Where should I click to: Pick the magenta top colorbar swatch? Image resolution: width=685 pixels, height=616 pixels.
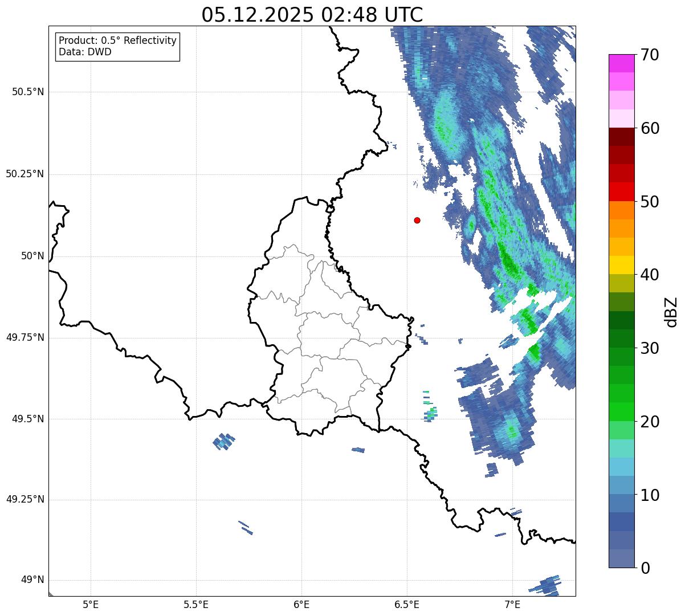[x=622, y=63]
